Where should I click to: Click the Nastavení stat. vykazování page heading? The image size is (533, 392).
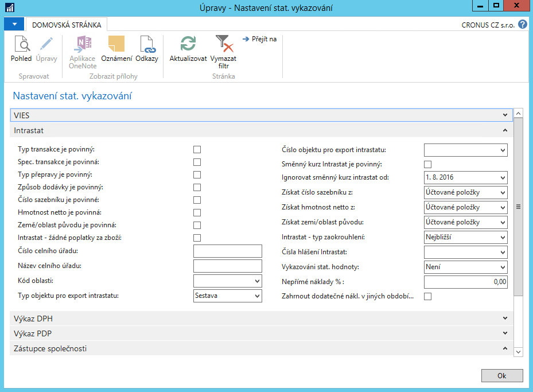tap(72, 96)
